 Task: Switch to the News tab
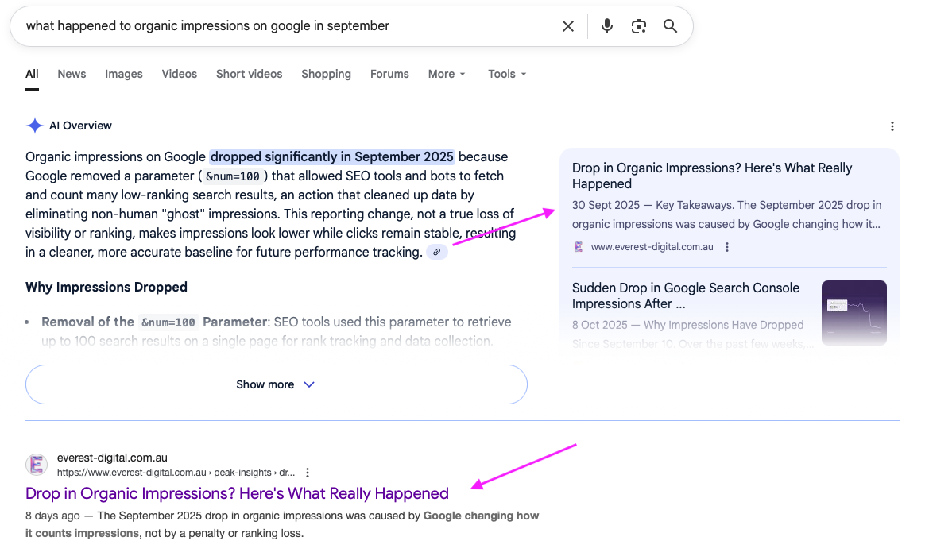pyautogui.click(x=71, y=74)
